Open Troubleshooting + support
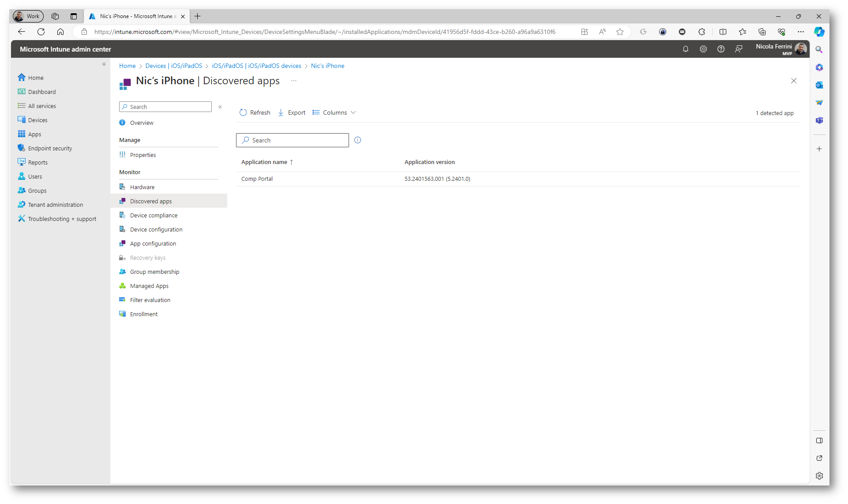848x504 pixels. tap(56, 219)
